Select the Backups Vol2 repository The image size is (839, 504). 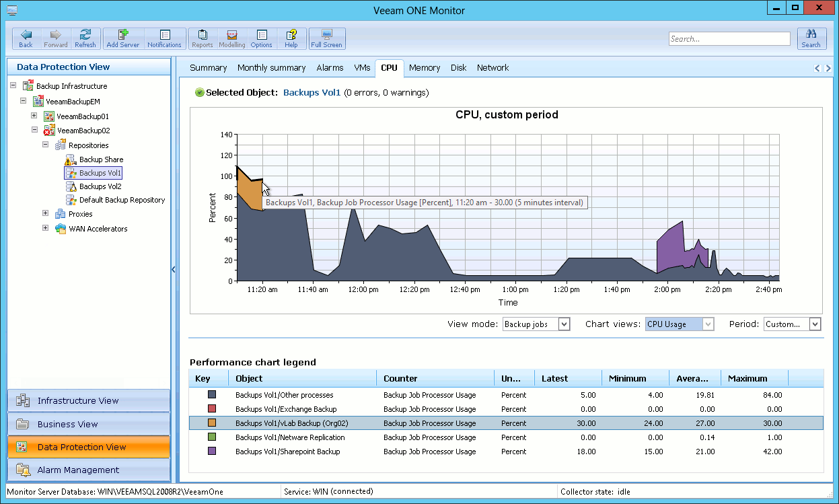(x=100, y=186)
